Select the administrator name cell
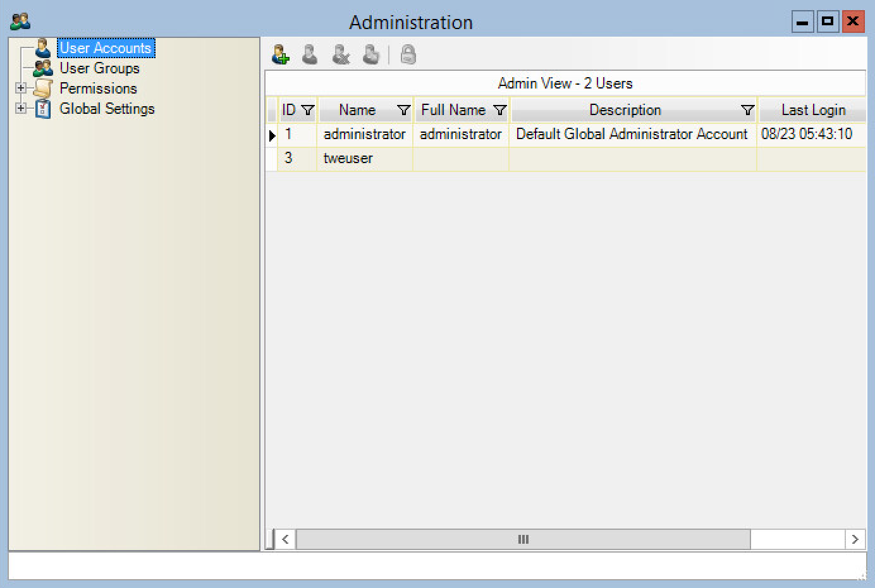The image size is (875, 588). 364,134
